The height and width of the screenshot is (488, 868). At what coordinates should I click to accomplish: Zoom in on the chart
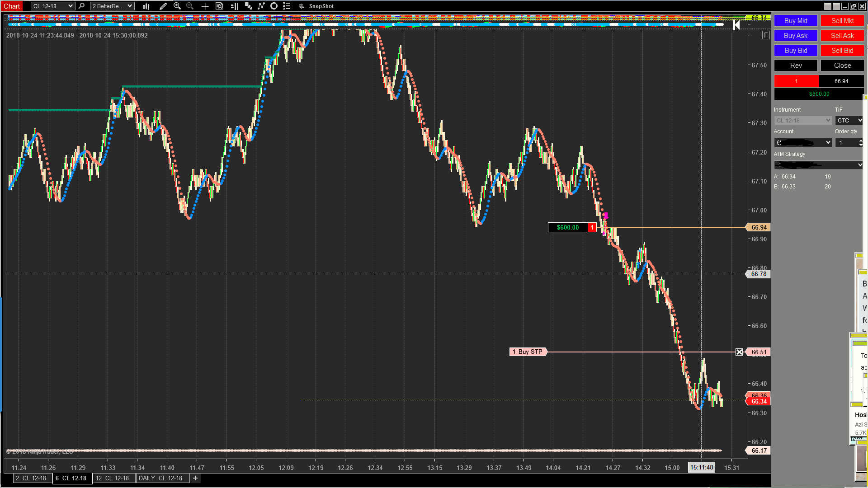[x=177, y=6]
